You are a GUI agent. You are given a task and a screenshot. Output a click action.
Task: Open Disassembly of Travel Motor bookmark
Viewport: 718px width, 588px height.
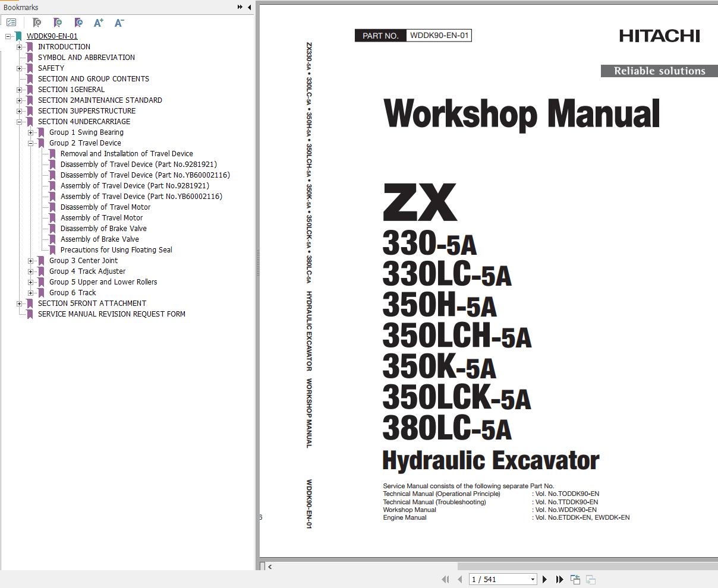pyautogui.click(x=105, y=207)
